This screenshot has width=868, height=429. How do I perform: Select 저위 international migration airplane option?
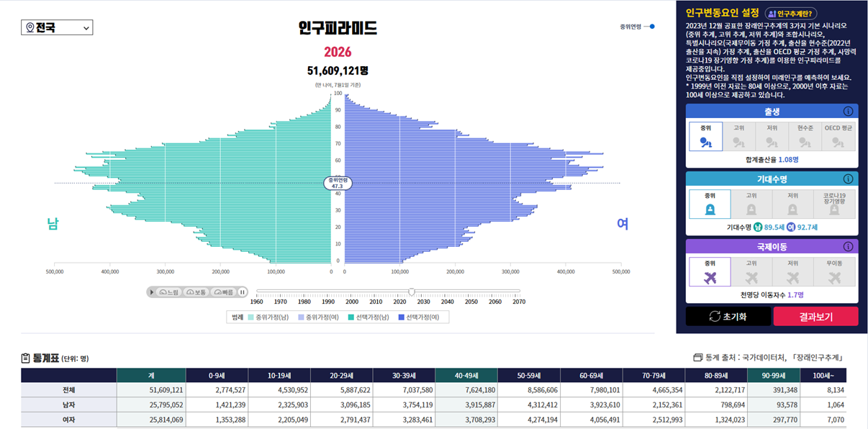(x=792, y=272)
